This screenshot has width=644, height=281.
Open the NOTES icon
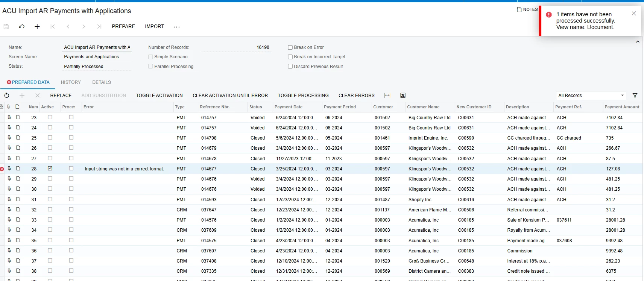(x=527, y=9)
